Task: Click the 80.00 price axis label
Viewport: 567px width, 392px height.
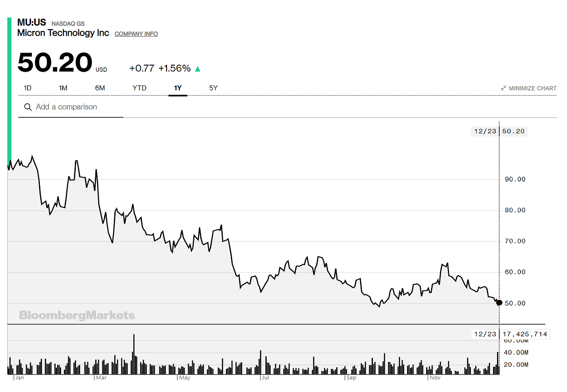Action: tap(515, 210)
